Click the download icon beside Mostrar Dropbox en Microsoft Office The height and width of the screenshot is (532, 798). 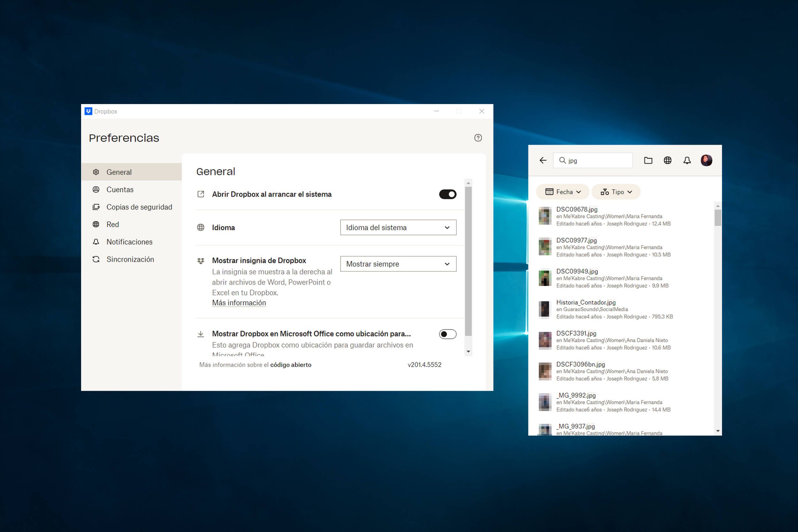click(200, 334)
